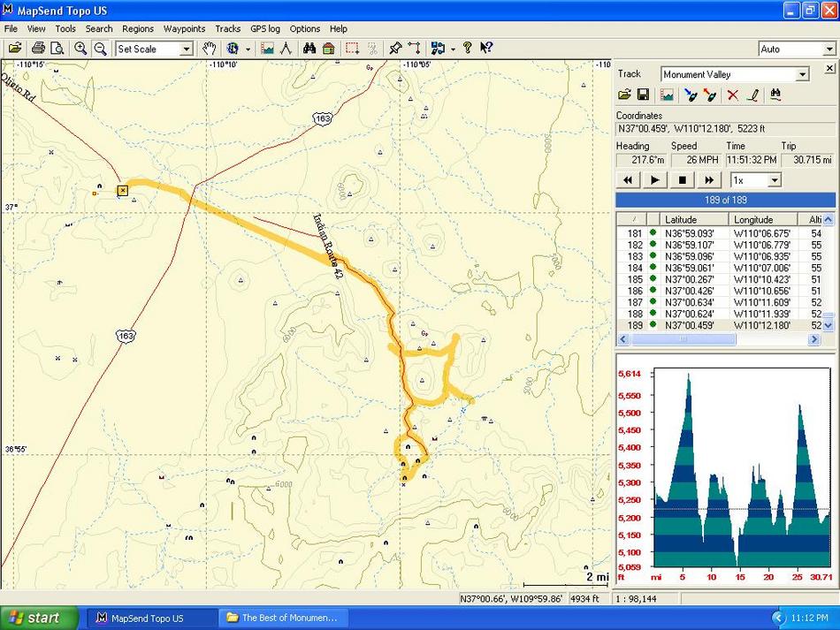
Task: Open The Best of Monument taskbar folder
Action: (x=284, y=619)
